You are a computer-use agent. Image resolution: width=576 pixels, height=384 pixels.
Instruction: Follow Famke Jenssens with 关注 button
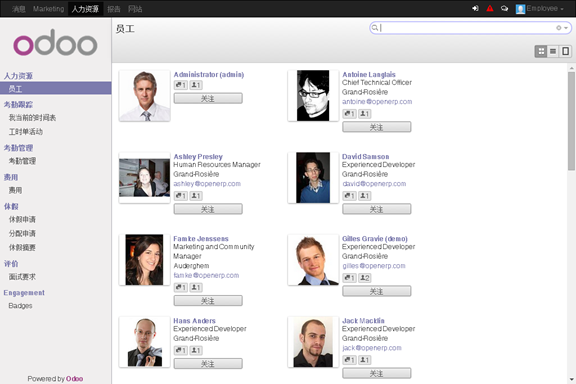point(208,301)
